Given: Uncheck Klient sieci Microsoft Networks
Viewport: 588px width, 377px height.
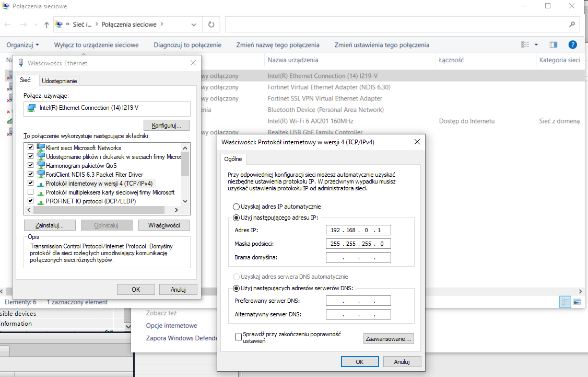Looking at the screenshot, I should 31,147.
